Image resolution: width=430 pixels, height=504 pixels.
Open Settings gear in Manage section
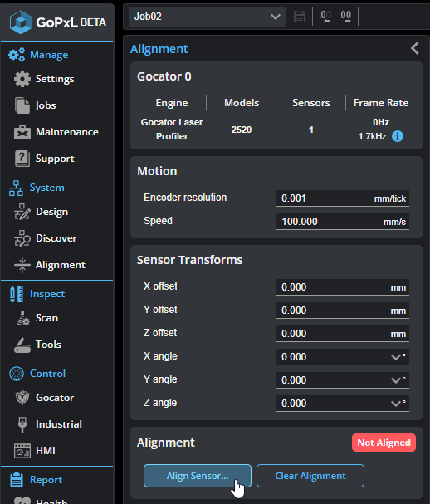pos(22,79)
